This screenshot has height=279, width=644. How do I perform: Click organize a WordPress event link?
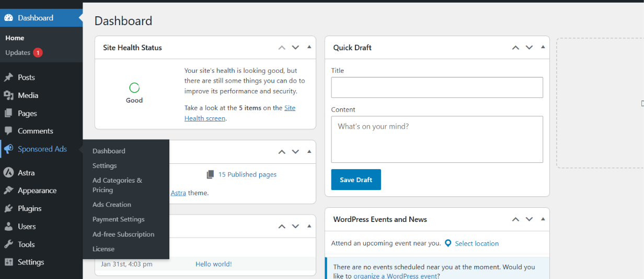pos(395,276)
